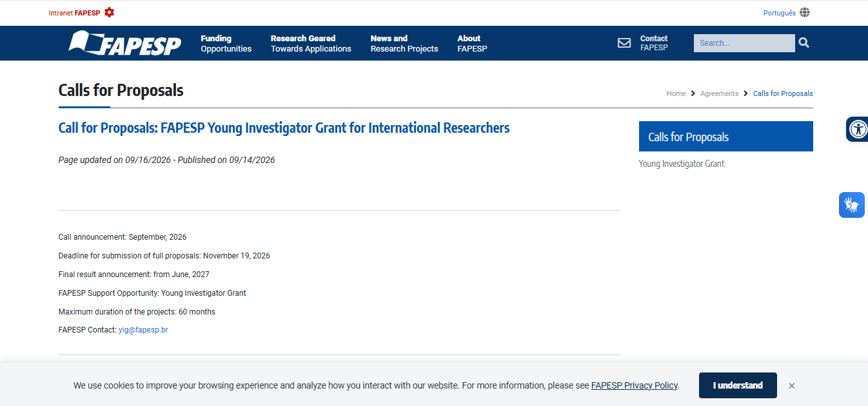The width and height of the screenshot is (868, 406).
Task: Click the globe language icon
Action: pos(805,12)
